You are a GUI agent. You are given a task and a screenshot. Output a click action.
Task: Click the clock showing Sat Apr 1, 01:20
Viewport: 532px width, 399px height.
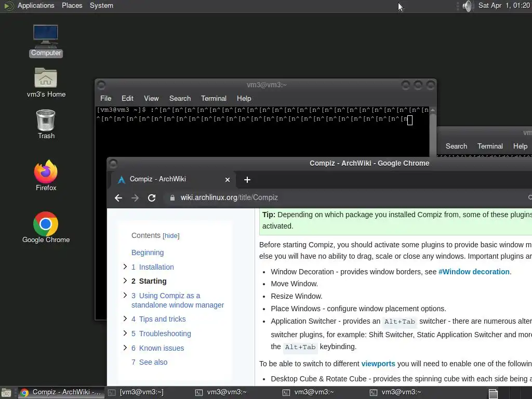point(504,5)
